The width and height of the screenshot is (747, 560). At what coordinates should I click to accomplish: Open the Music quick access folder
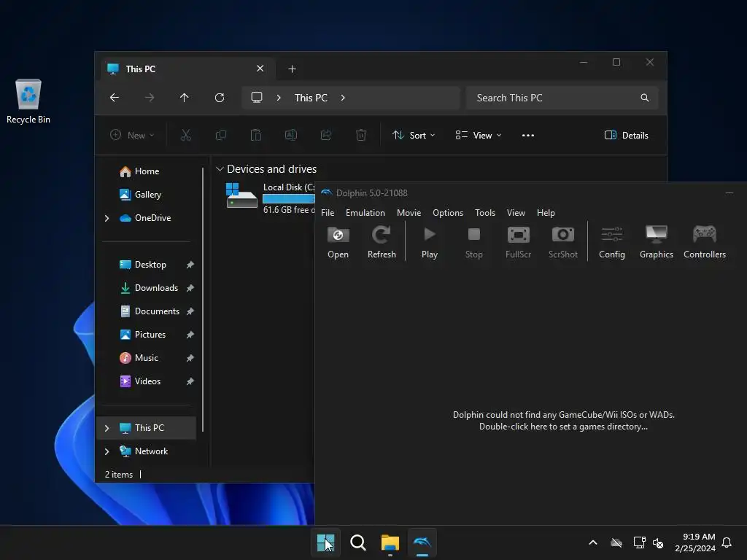(x=146, y=357)
